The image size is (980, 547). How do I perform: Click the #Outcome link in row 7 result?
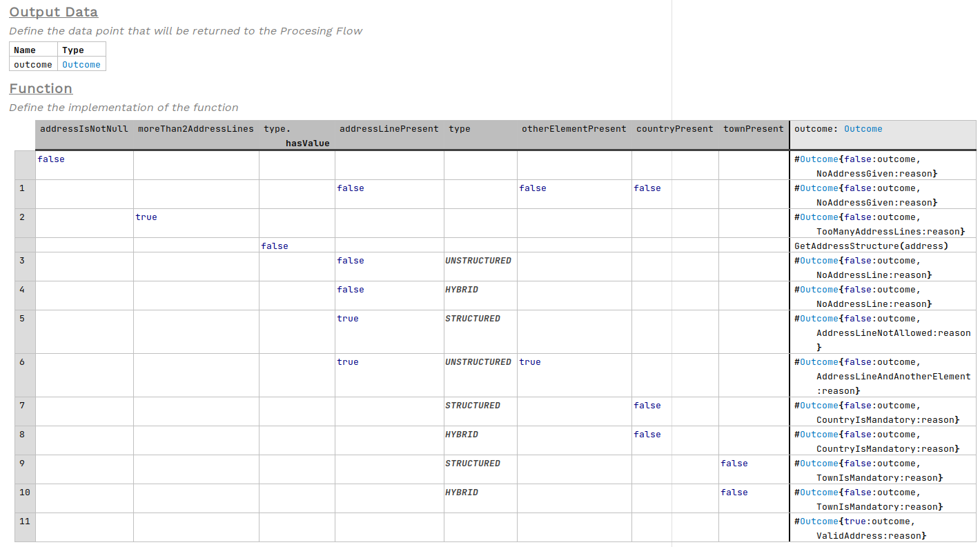click(x=818, y=405)
